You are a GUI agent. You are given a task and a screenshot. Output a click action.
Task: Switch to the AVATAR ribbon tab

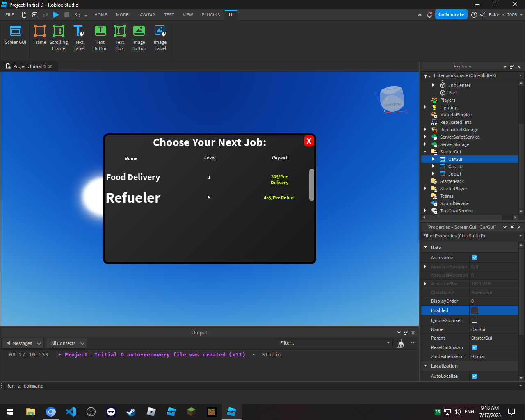click(x=147, y=15)
